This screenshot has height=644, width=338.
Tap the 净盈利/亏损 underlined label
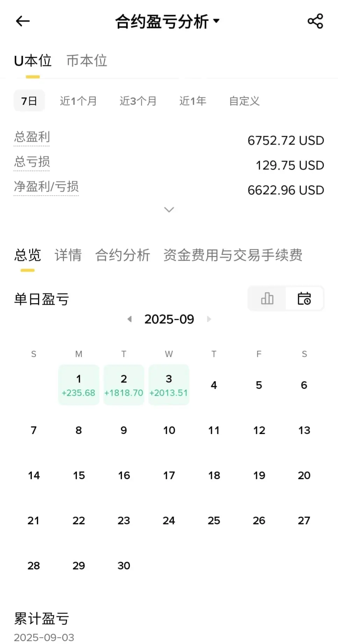coord(46,187)
